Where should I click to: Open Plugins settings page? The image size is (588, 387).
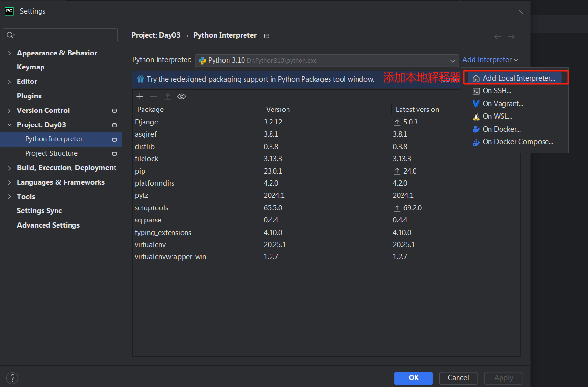tap(29, 96)
